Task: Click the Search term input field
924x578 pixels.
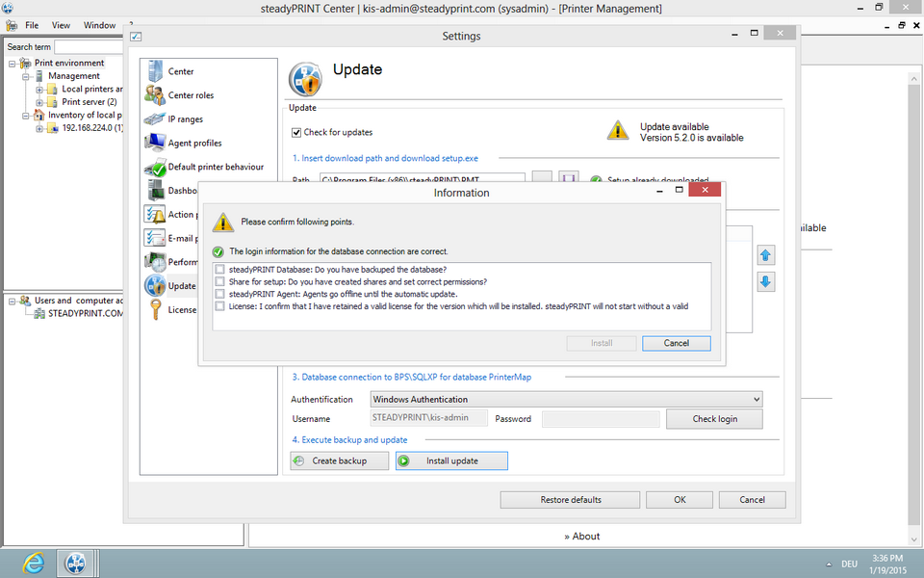Action: [x=89, y=46]
